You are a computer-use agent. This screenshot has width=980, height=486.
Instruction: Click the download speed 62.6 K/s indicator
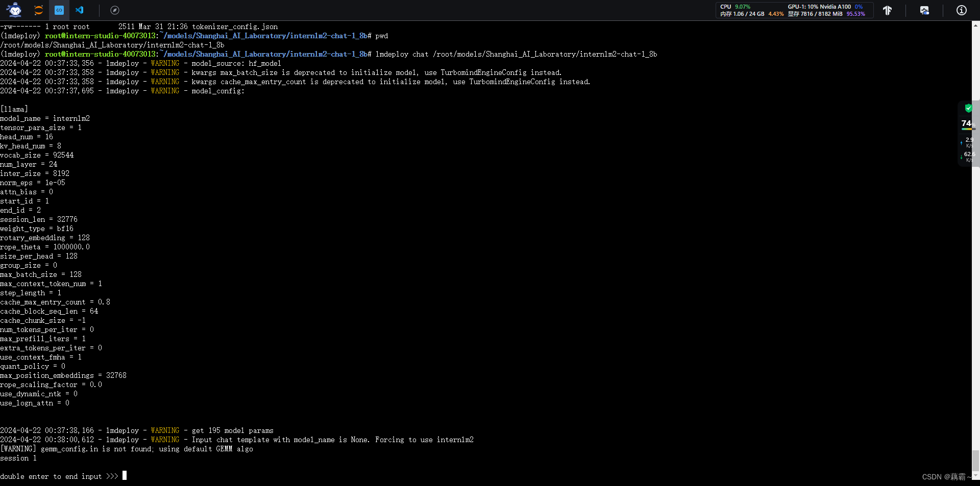click(968, 157)
